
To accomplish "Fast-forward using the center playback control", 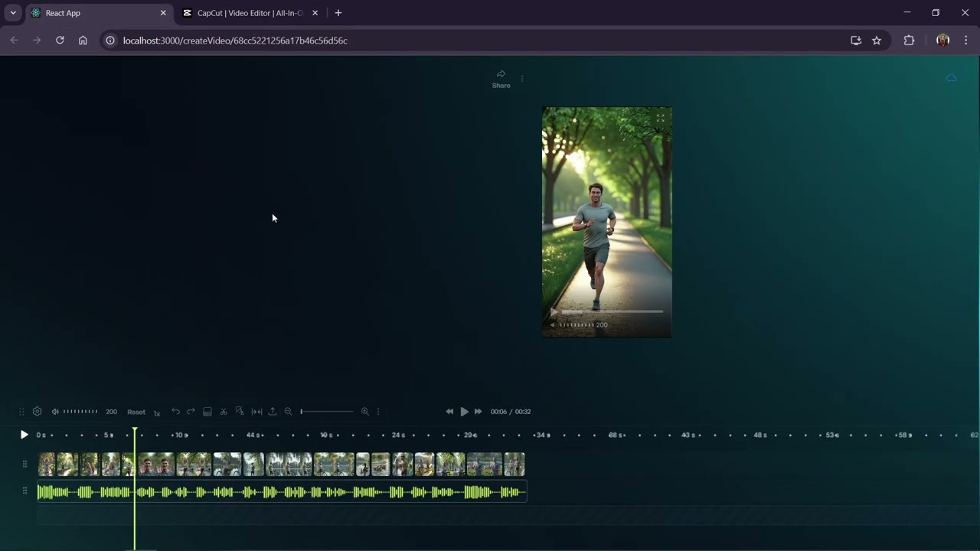I will tap(479, 412).
